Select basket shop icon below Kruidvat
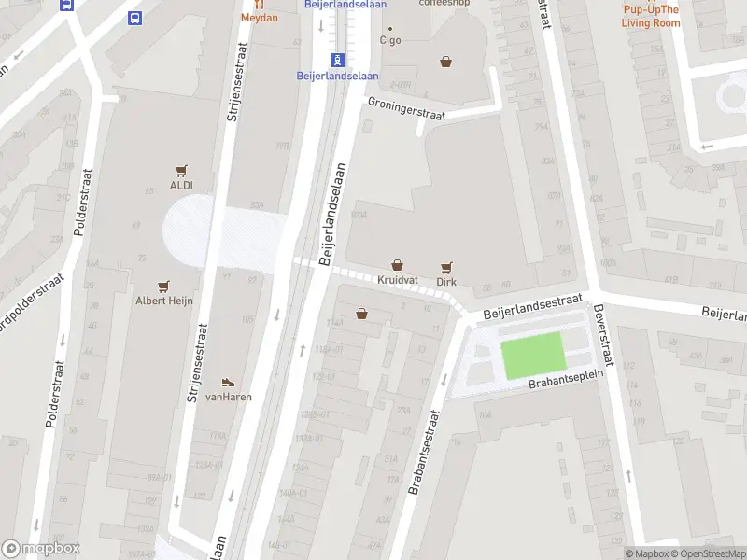Image resolution: width=747 pixels, height=560 pixels. (361, 314)
